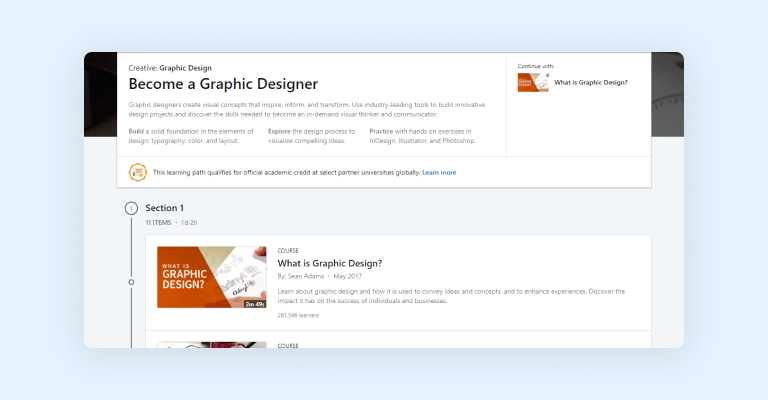Open the 'What is Graphic Design?' continue link

coord(591,82)
